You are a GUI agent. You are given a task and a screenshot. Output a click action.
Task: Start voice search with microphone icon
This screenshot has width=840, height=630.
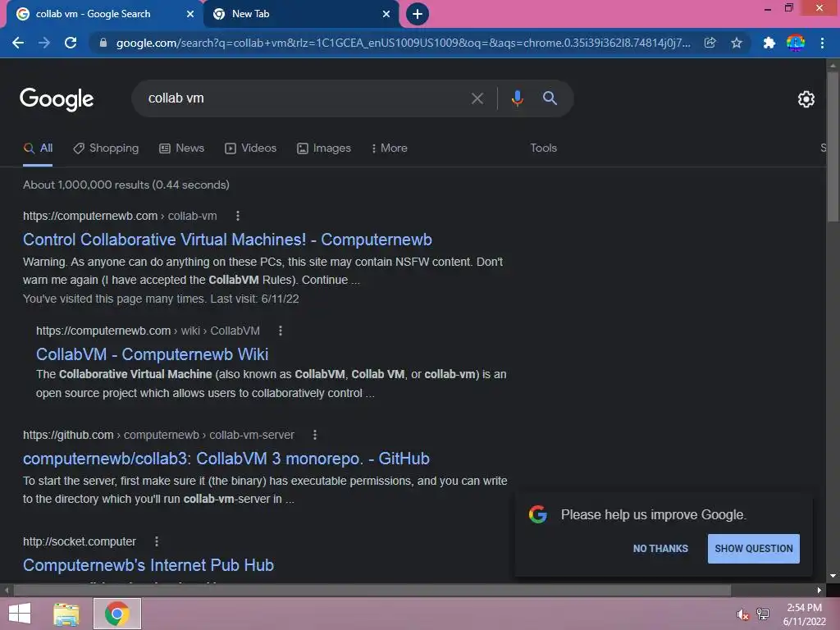[518, 98]
